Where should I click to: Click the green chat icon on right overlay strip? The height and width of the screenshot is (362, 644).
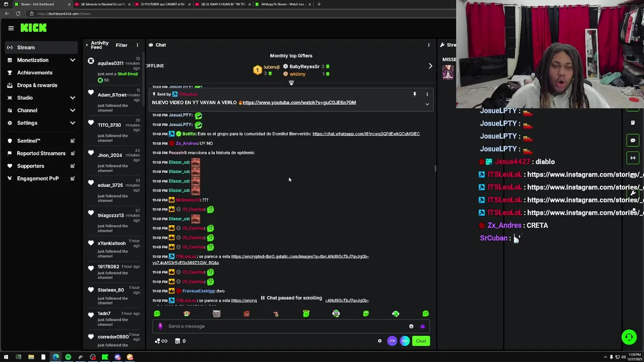coord(633,140)
